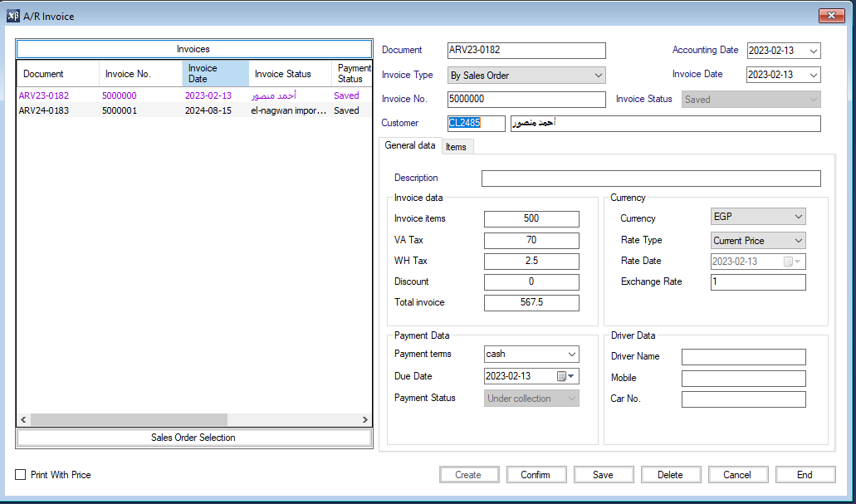Click the Invoice No. field 5000000
Viewport: 856px width, 504px height.
(526, 100)
